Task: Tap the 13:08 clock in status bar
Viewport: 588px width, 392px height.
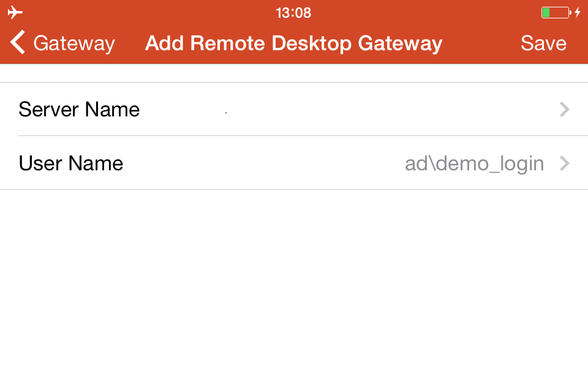Action: click(293, 13)
